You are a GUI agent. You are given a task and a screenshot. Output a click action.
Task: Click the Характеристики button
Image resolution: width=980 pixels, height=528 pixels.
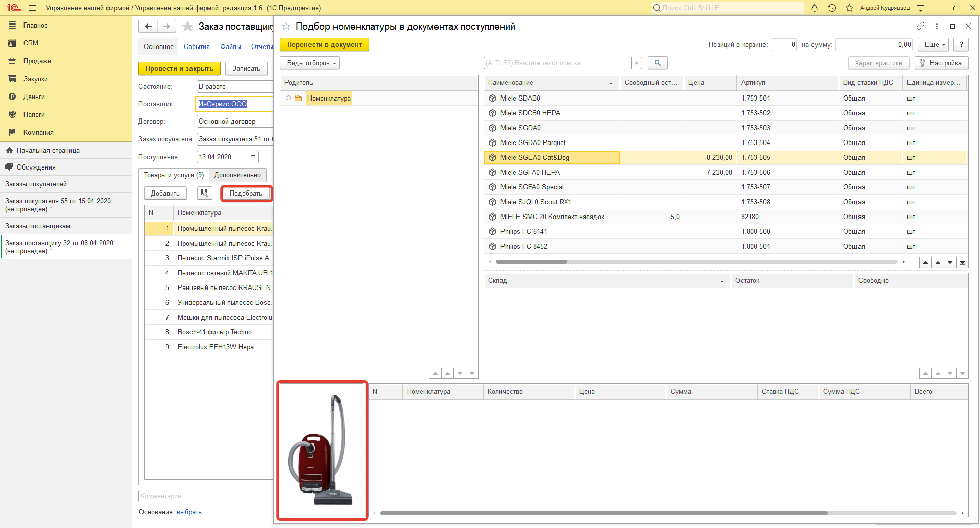[x=878, y=63]
